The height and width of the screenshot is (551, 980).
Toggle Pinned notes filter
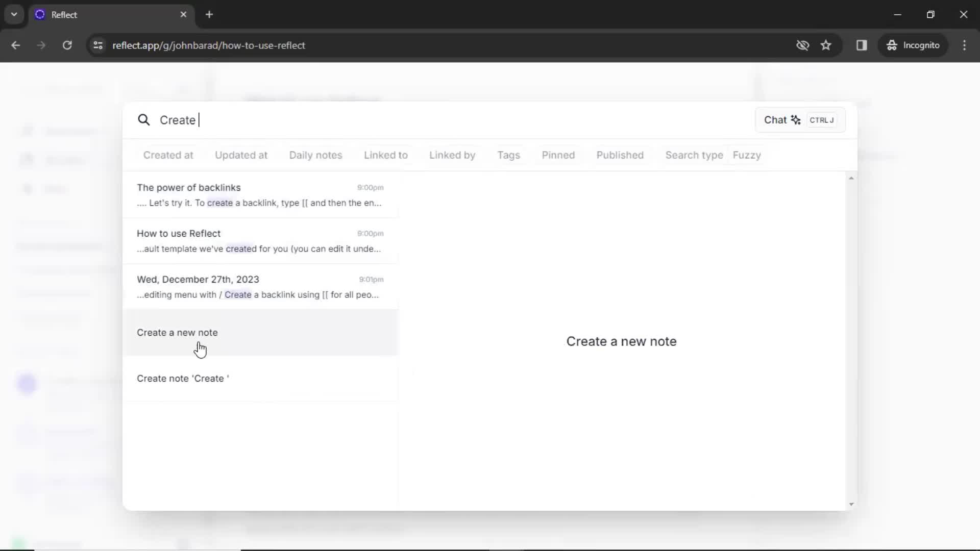point(559,155)
